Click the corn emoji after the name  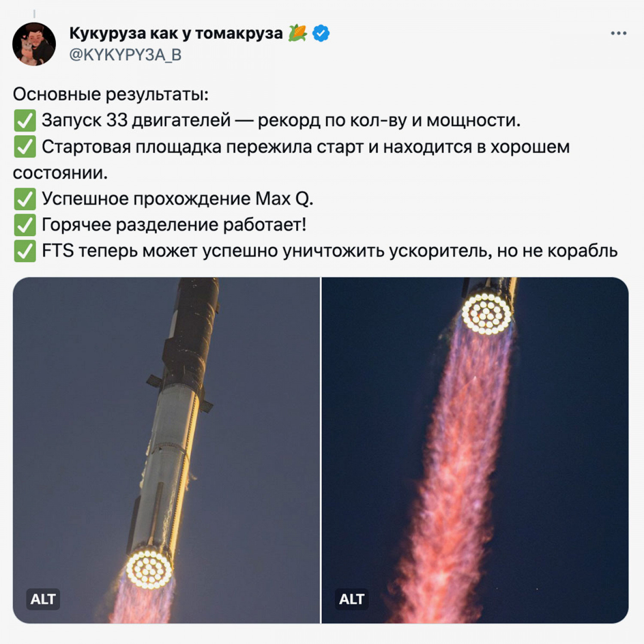(298, 33)
